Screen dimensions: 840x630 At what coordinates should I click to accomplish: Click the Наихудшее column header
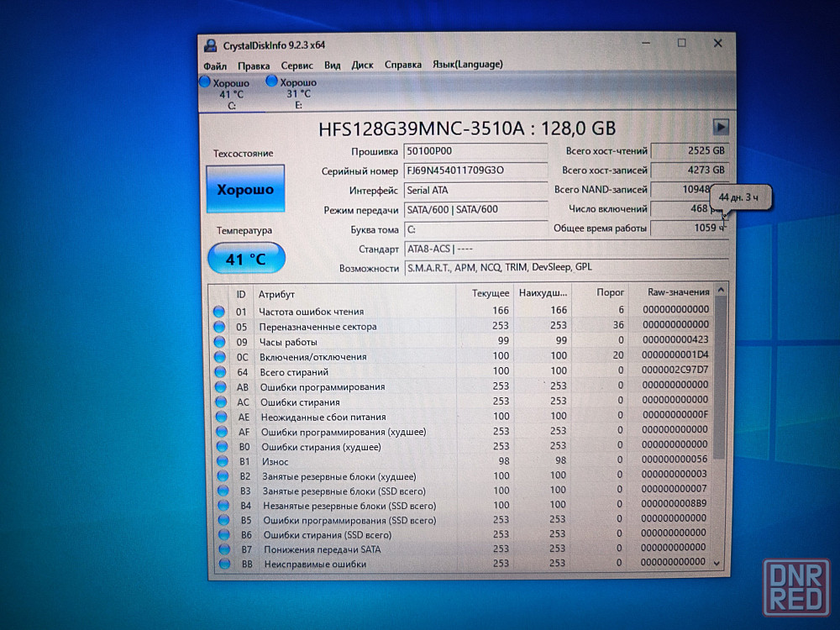[543, 292]
